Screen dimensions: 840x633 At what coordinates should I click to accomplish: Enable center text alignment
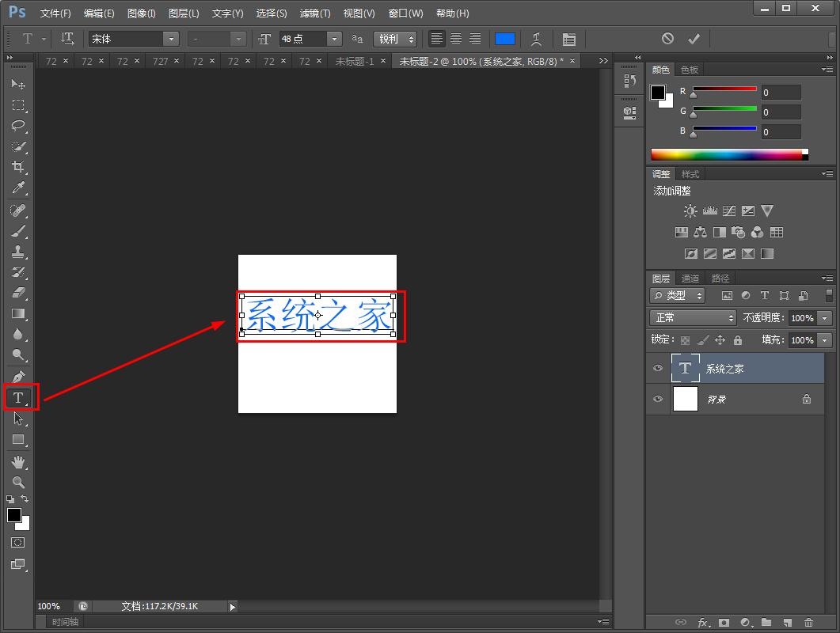pyautogui.click(x=455, y=39)
